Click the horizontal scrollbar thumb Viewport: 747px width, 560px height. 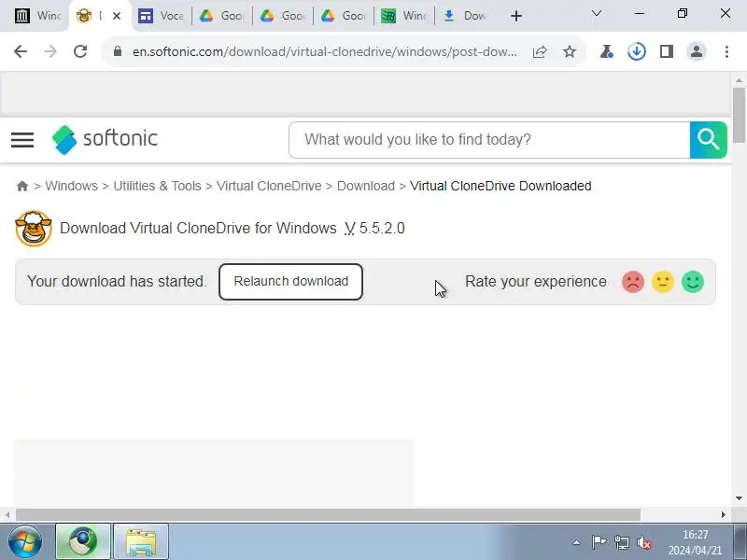click(329, 515)
